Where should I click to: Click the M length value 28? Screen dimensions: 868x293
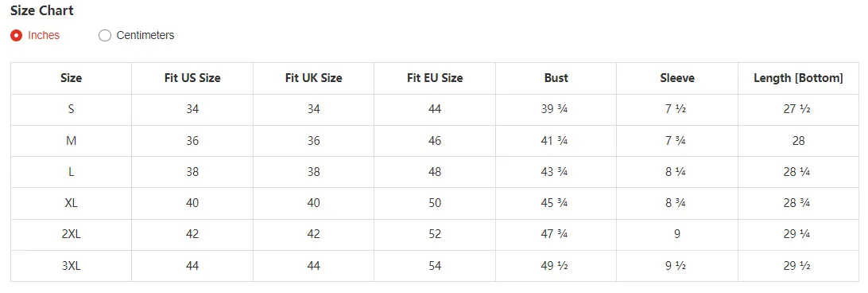click(798, 141)
